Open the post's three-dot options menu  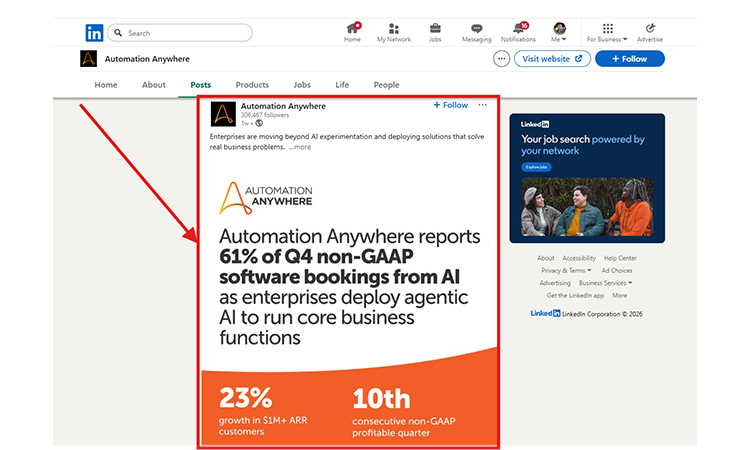tap(482, 105)
